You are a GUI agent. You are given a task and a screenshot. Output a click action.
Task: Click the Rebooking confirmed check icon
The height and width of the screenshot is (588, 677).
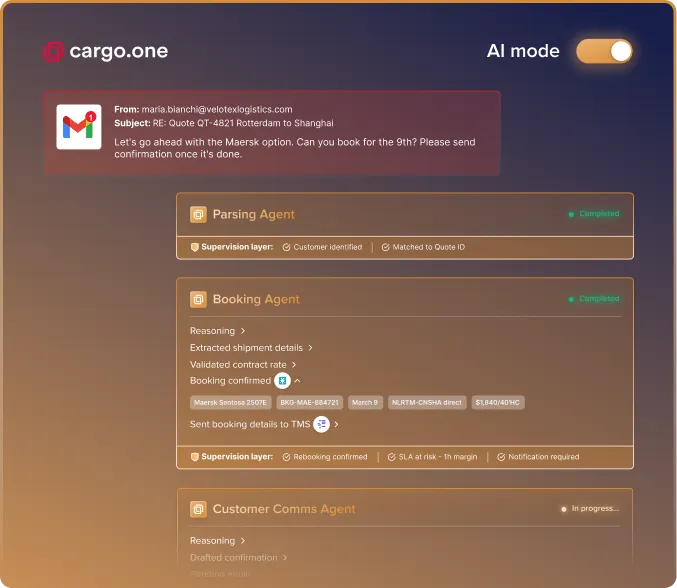point(286,457)
